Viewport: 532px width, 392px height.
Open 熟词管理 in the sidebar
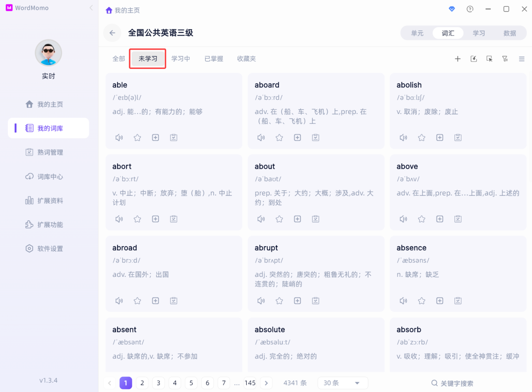pyautogui.click(x=48, y=153)
